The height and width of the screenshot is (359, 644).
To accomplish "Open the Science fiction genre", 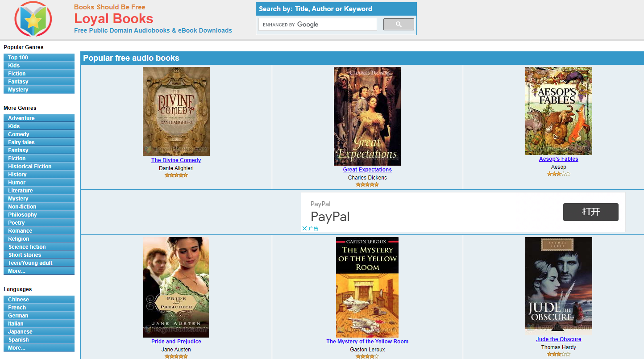I will coord(39,247).
